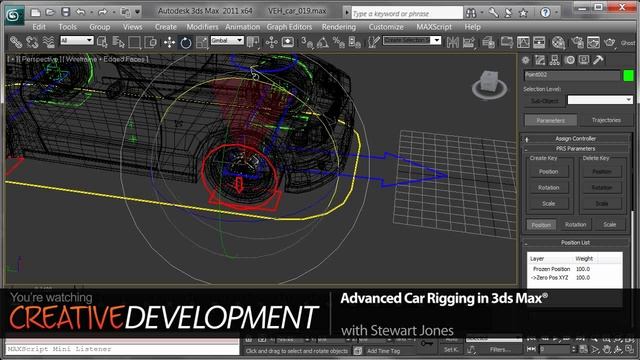The height and width of the screenshot is (360, 640).
Task: Open the Select by Name dialog
Action: tap(118, 42)
